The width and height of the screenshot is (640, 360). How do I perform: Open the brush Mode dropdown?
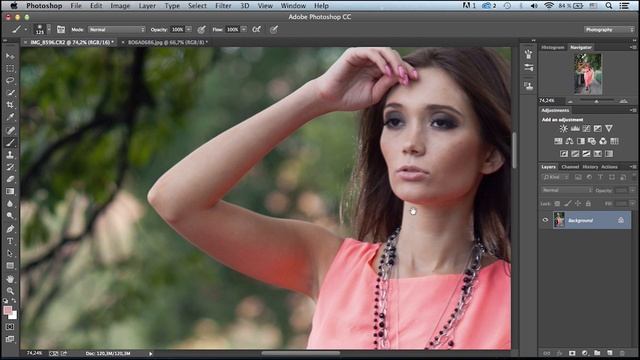pos(117,29)
